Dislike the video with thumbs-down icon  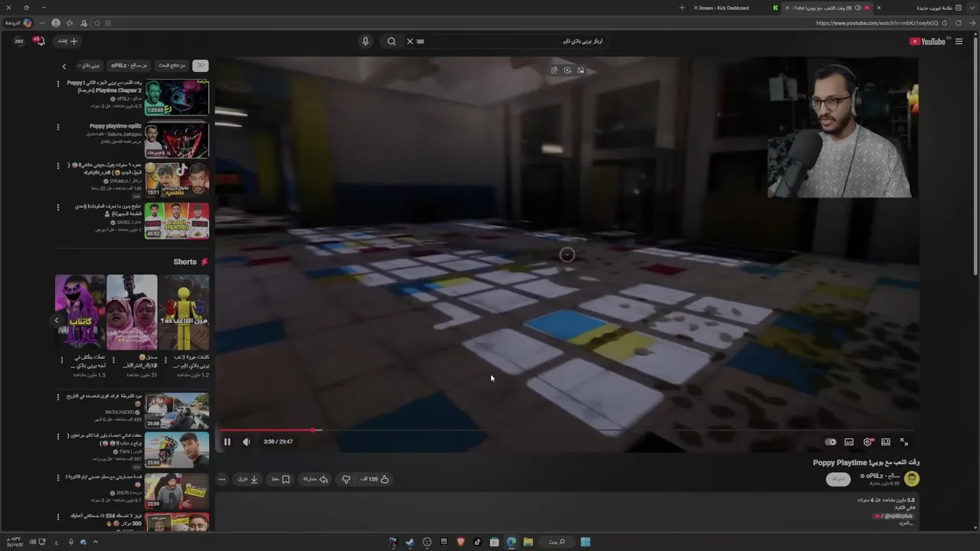tap(346, 479)
